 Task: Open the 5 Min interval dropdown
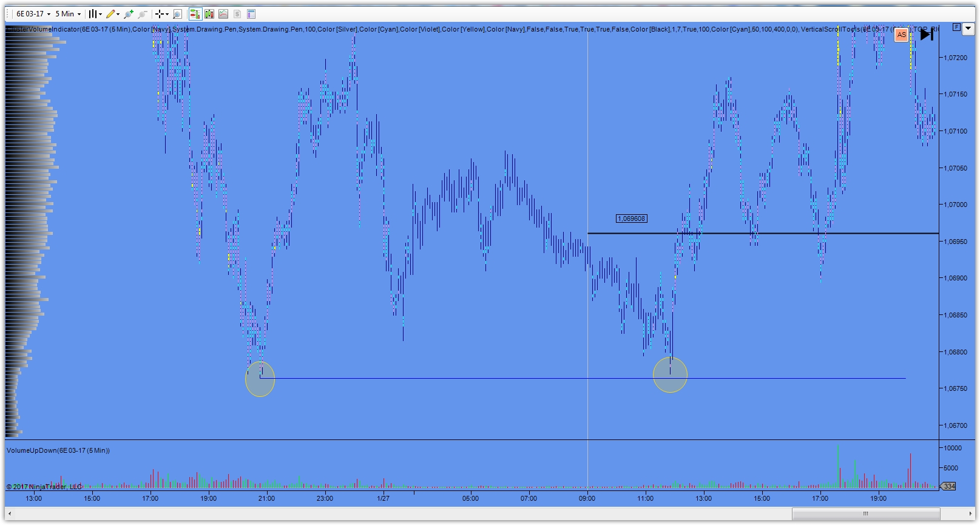pos(68,14)
